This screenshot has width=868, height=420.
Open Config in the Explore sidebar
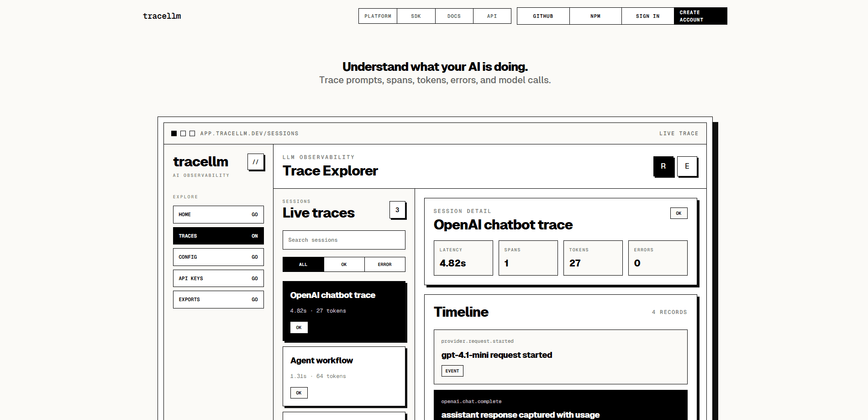218,257
